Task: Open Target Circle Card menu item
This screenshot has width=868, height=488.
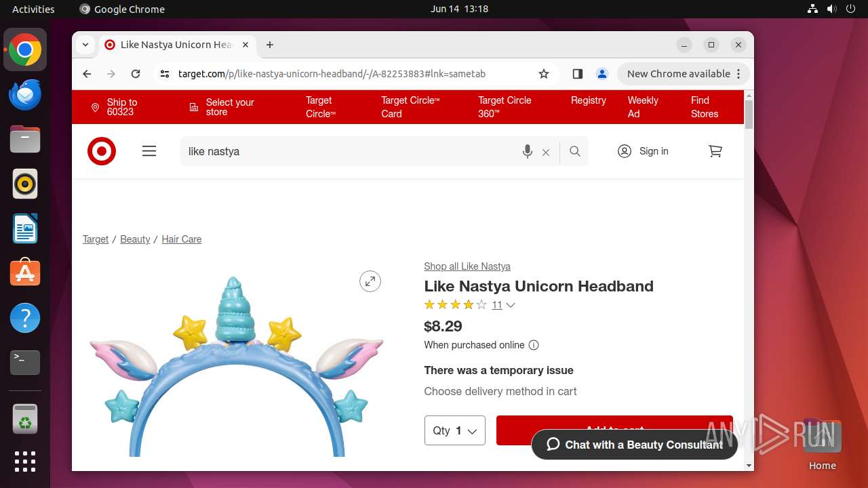Action: pyautogui.click(x=410, y=107)
